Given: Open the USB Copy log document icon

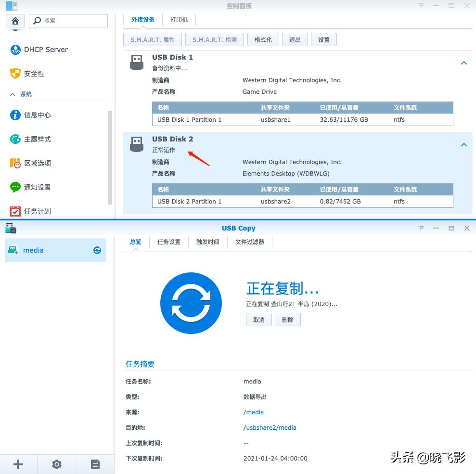Looking at the screenshot, I should pyautogui.click(x=95, y=464).
